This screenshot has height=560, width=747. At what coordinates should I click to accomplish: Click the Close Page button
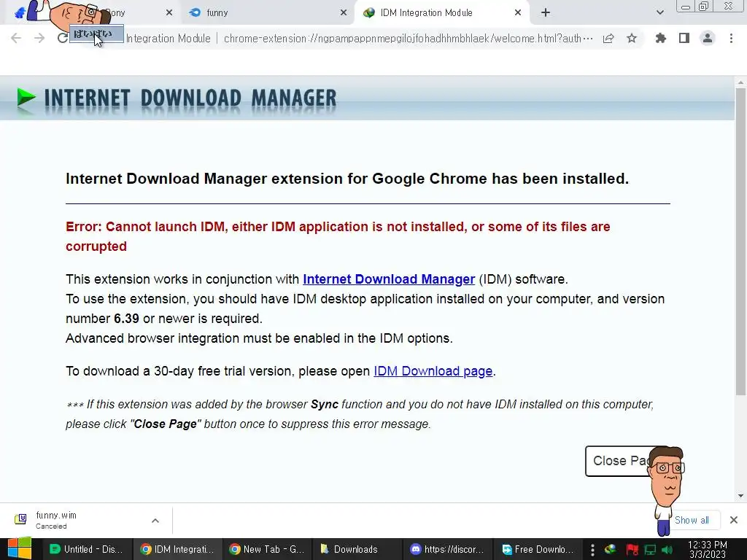pyautogui.click(x=620, y=461)
